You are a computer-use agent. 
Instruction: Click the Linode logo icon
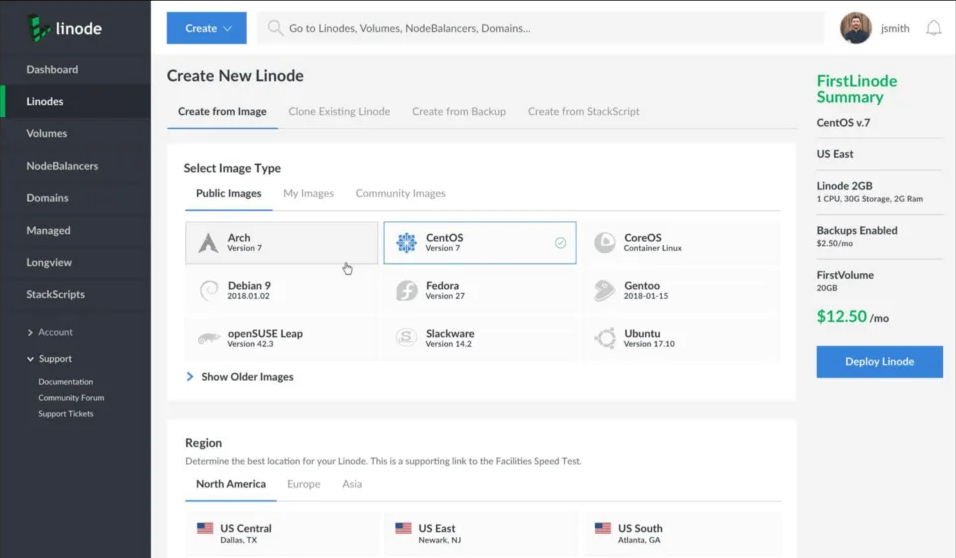tap(39, 28)
